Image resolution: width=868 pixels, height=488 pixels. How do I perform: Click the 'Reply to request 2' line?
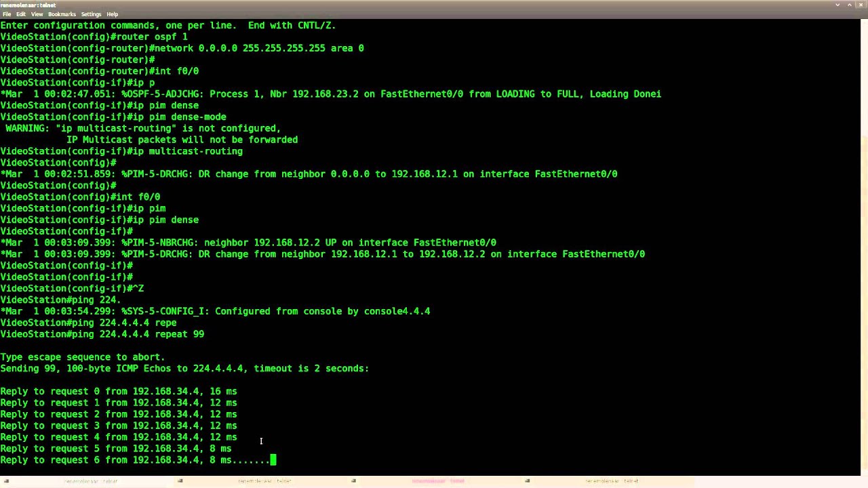pyautogui.click(x=119, y=414)
